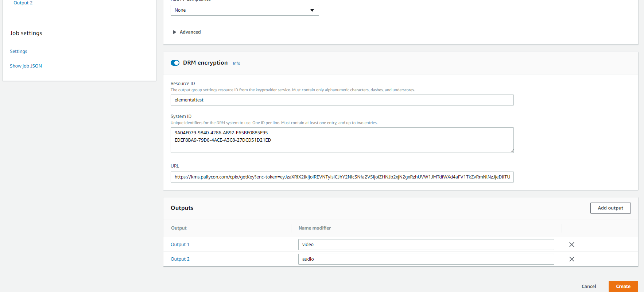The width and height of the screenshot is (644, 292).
Task: Edit the audio name modifier field
Action: [x=426, y=259]
